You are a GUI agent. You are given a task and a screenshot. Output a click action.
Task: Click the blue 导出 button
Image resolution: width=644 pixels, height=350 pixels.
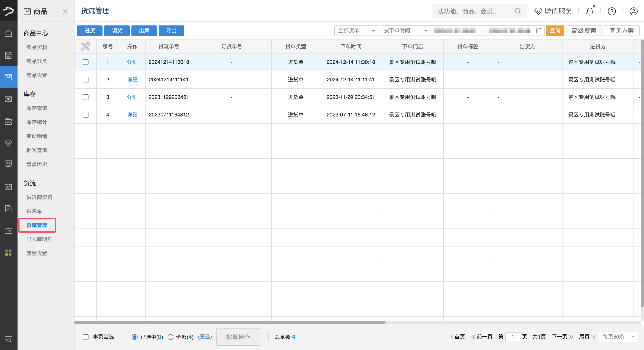[x=171, y=30]
